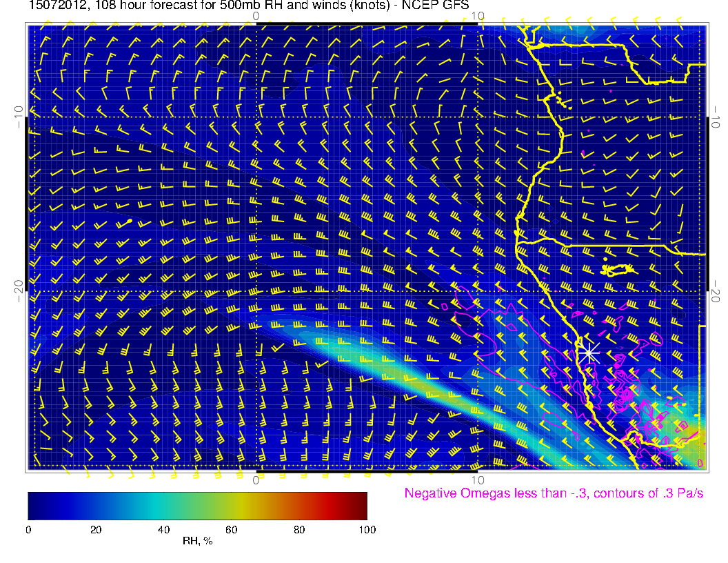Image resolution: width=728 pixels, height=563 pixels.
Task: Click the colorbar tick label 60
Action: 231,529
